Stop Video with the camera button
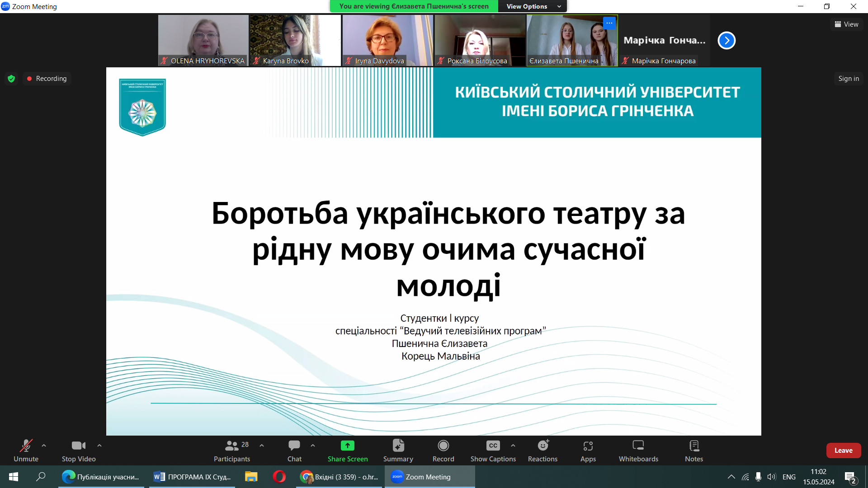 pyautogui.click(x=79, y=446)
